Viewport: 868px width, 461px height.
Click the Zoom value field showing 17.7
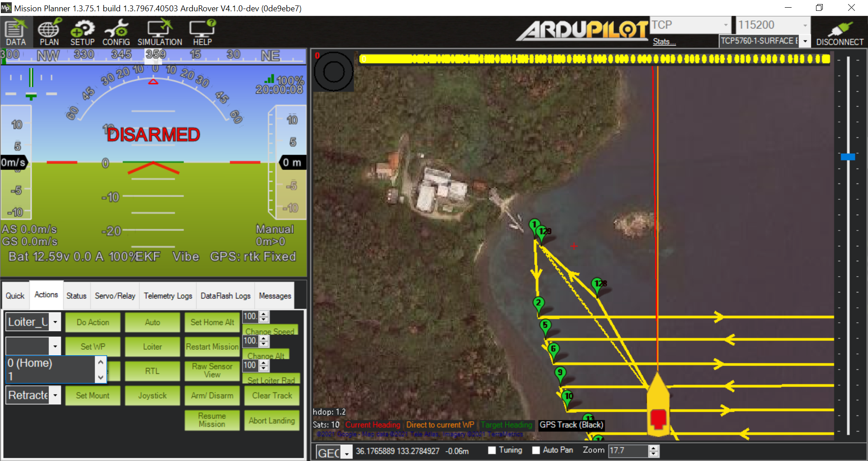click(x=628, y=451)
